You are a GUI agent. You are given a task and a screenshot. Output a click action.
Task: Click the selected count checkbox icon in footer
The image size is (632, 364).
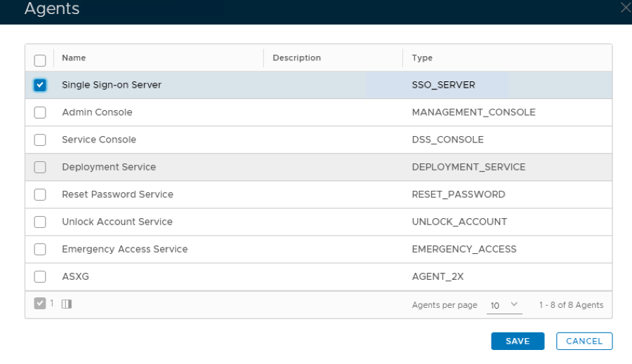(x=40, y=304)
